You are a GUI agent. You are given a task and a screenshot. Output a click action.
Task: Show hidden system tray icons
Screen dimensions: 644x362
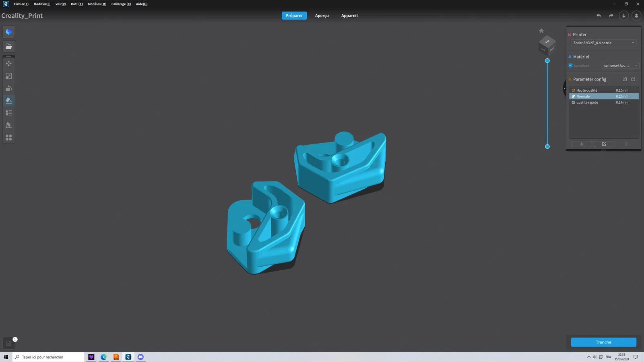[x=589, y=357]
